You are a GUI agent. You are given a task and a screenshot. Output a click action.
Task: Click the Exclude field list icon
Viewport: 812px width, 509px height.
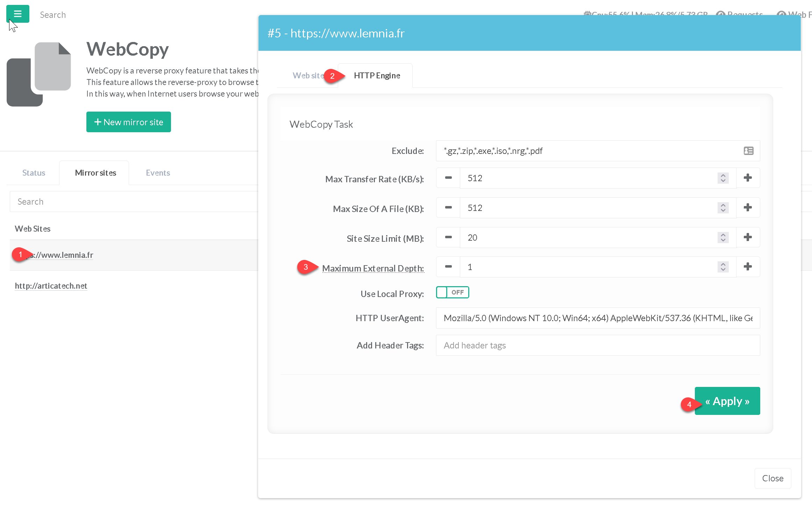click(x=748, y=151)
